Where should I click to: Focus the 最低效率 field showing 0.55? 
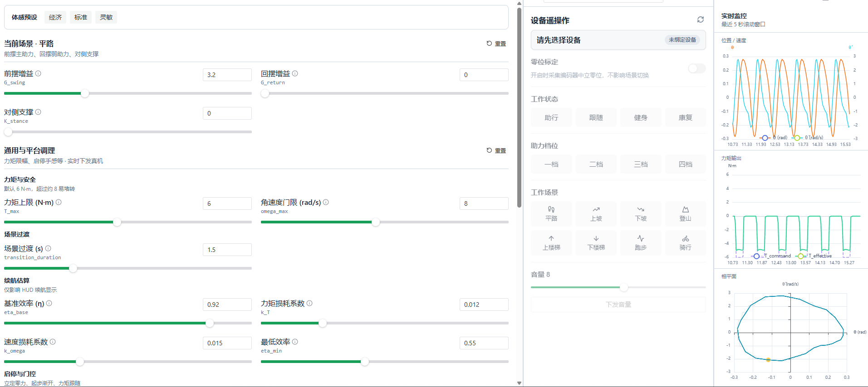(x=484, y=343)
